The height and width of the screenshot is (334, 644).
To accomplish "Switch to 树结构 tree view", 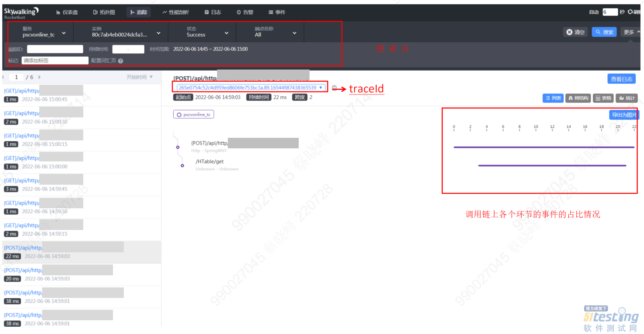I will [578, 98].
